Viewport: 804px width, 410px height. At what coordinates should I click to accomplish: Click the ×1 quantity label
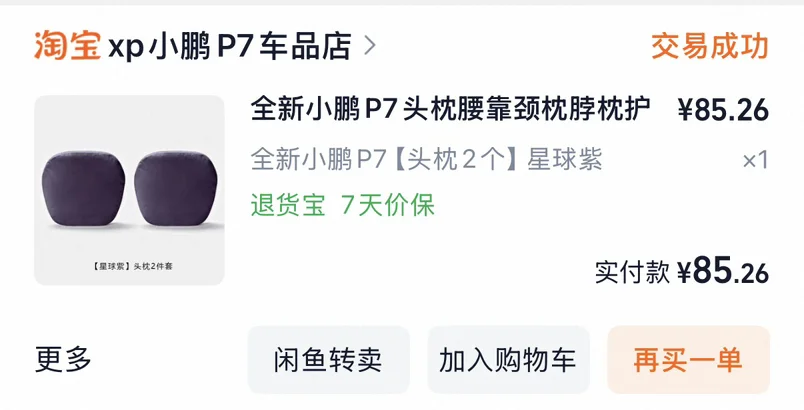755,160
